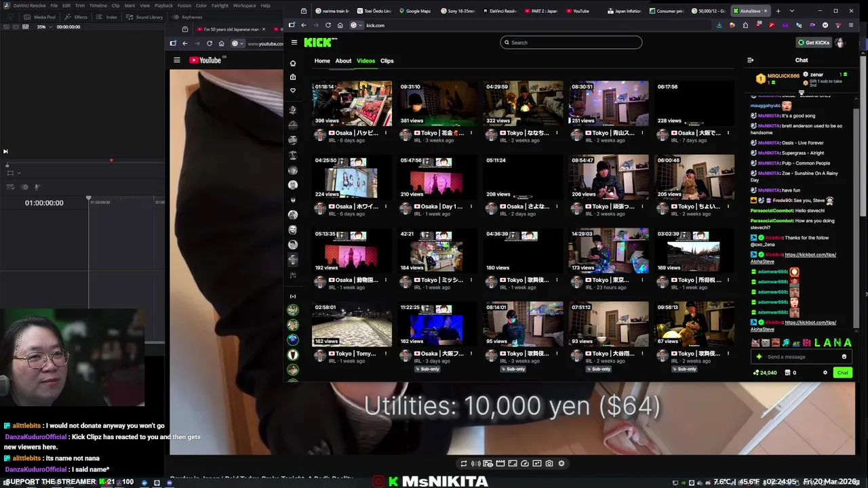Collapse the Kick chat panel

tap(750, 60)
